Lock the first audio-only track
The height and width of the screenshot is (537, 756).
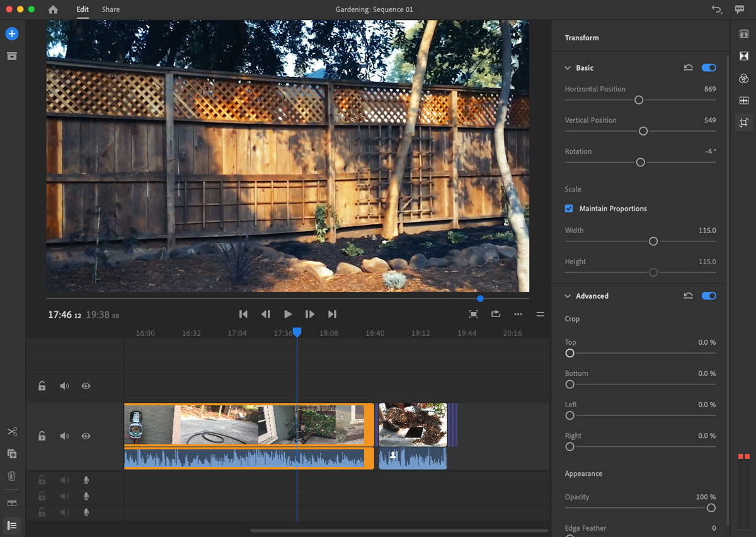tap(42, 480)
